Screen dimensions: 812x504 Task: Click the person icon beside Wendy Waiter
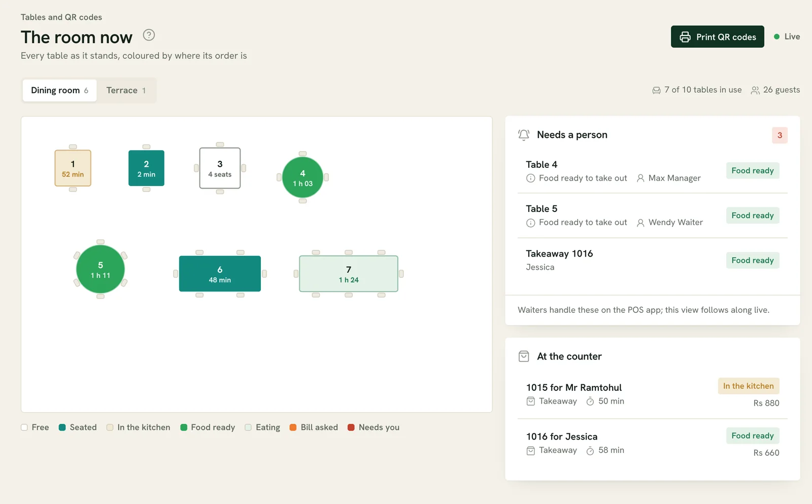(x=640, y=223)
